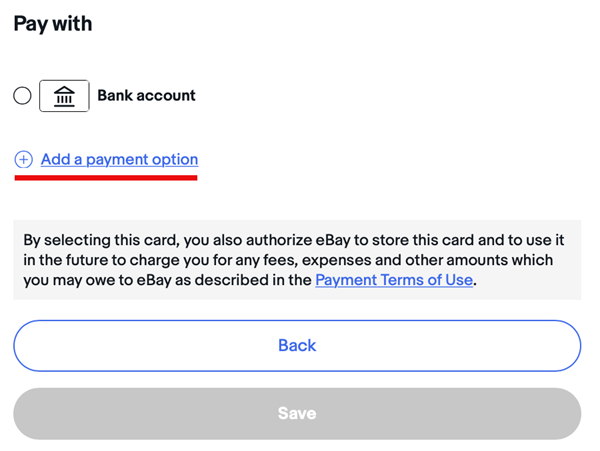
Task: Tap the circled plus beside Add a payment option
Action: point(23,160)
